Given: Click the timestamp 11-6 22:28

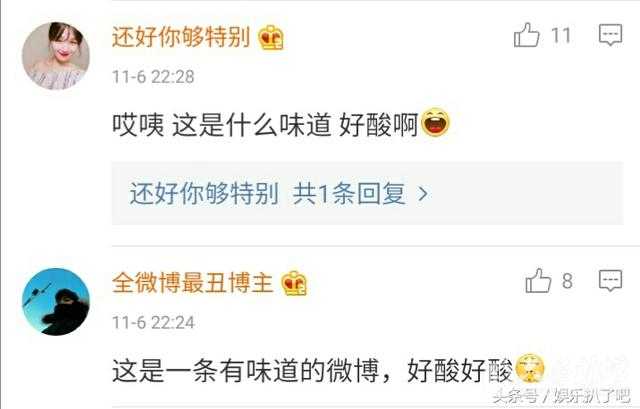Looking at the screenshot, I should [153, 77].
